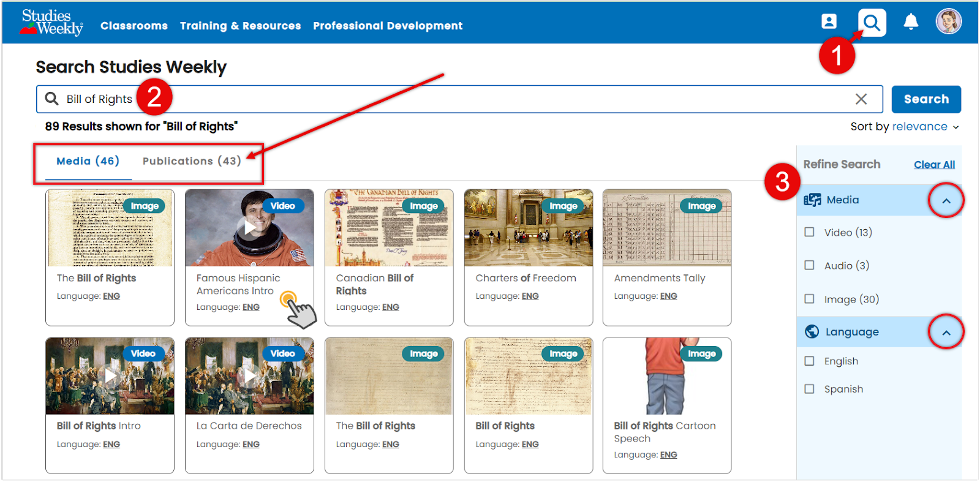
Task: Click ENG link under Amendments Tally
Action: click(669, 296)
